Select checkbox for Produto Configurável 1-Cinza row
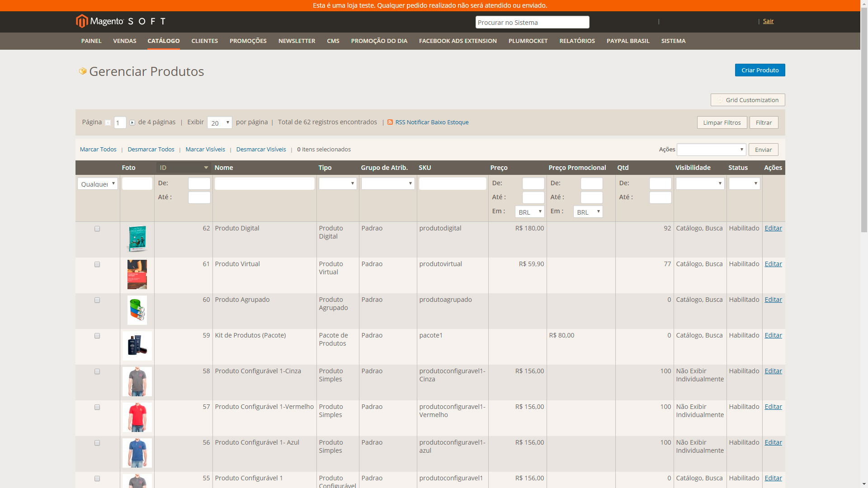This screenshot has height=488, width=868. 97,371
